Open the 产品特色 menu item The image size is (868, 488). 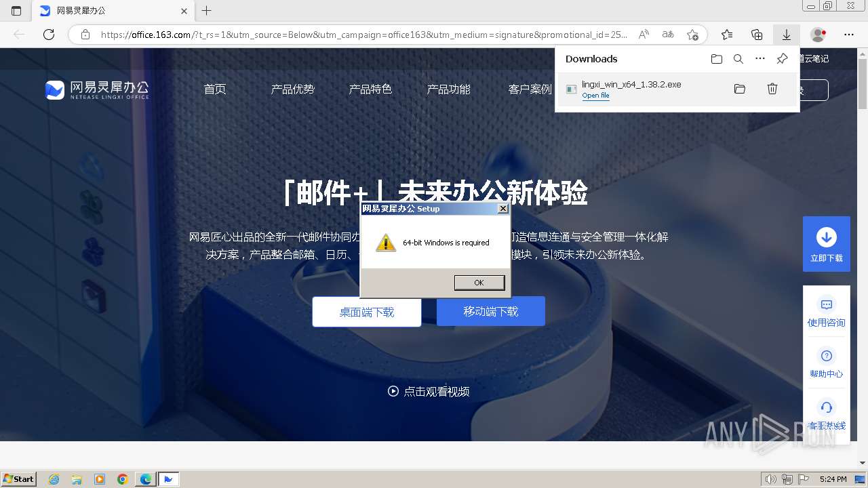tap(370, 89)
